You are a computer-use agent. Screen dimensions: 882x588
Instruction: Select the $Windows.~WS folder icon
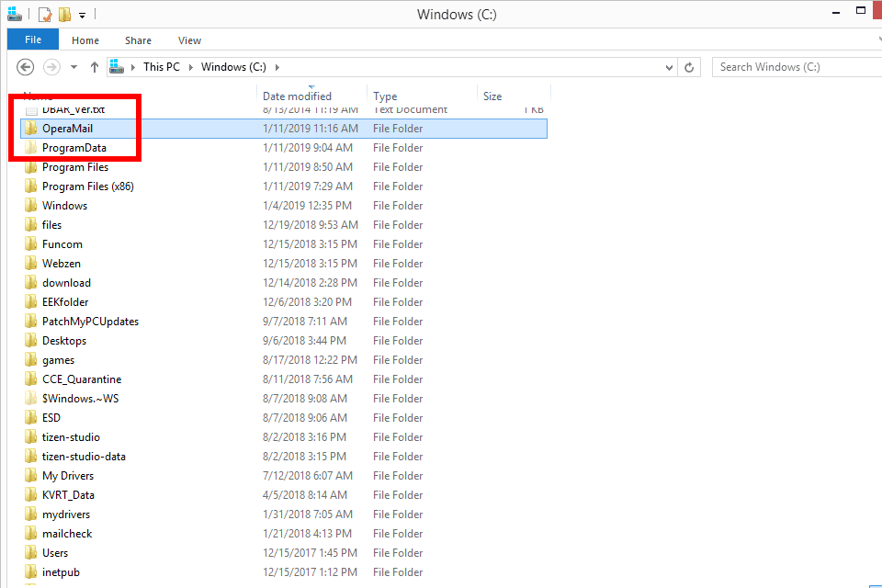point(31,399)
